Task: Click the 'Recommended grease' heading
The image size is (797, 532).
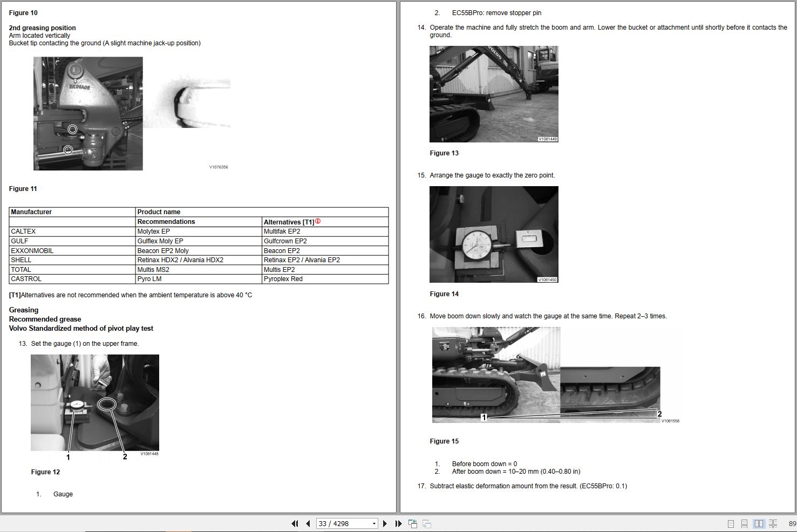Action: [x=45, y=319]
